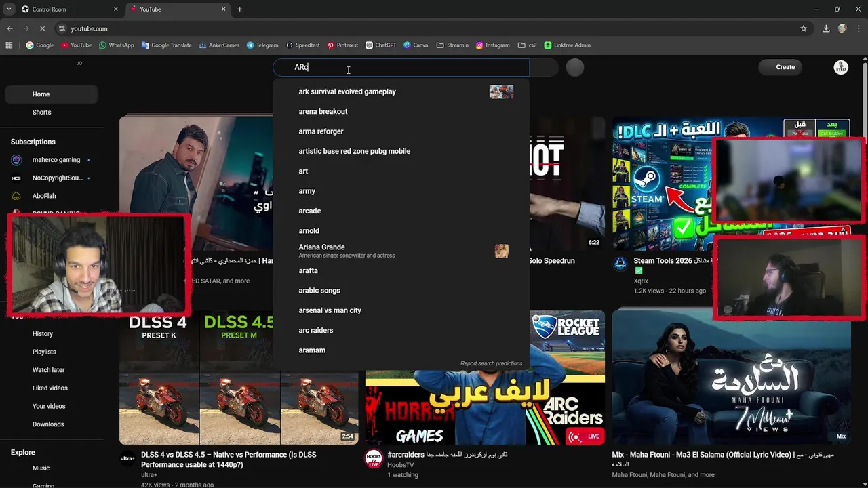Select the arc raiders suggestion
The height and width of the screenshot is (488, 868).
pos(401,330)
